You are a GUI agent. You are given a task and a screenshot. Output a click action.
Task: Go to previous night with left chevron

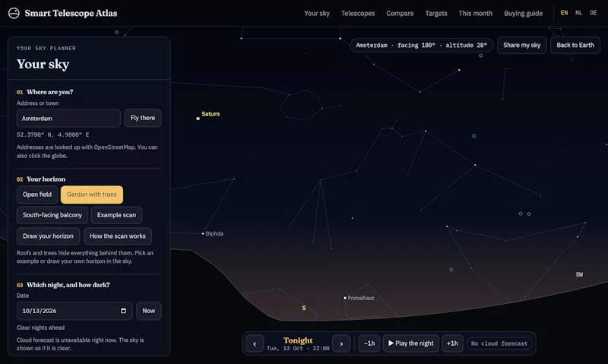[255, 343]
